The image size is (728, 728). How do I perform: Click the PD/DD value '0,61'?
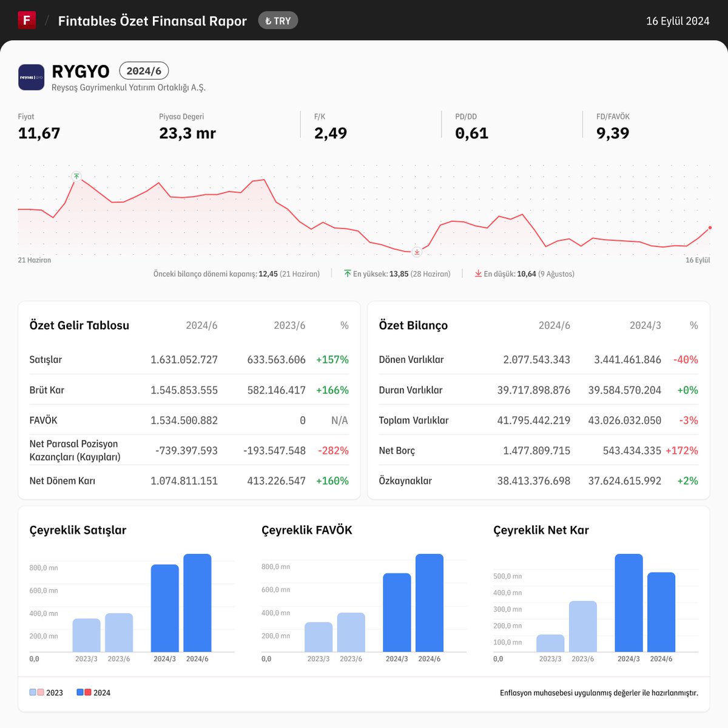(472, 133)
